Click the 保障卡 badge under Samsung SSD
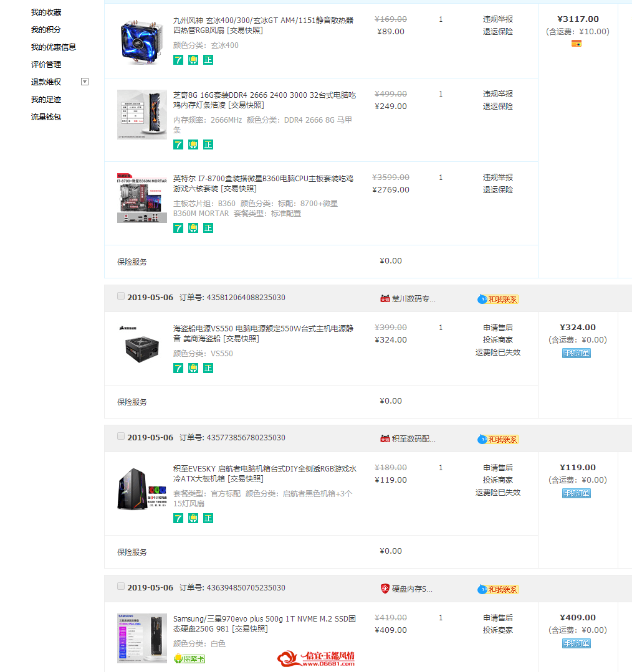Screen dimensions: 632x672 189,659
